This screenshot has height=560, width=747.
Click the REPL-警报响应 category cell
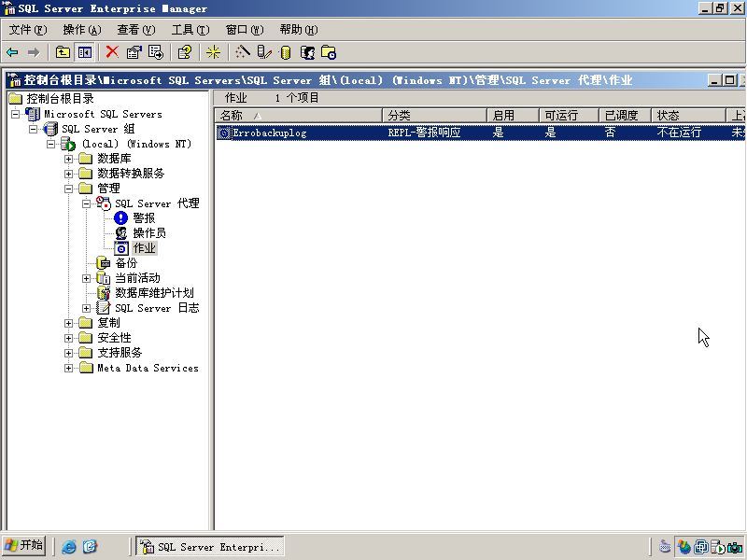(424, 133)
